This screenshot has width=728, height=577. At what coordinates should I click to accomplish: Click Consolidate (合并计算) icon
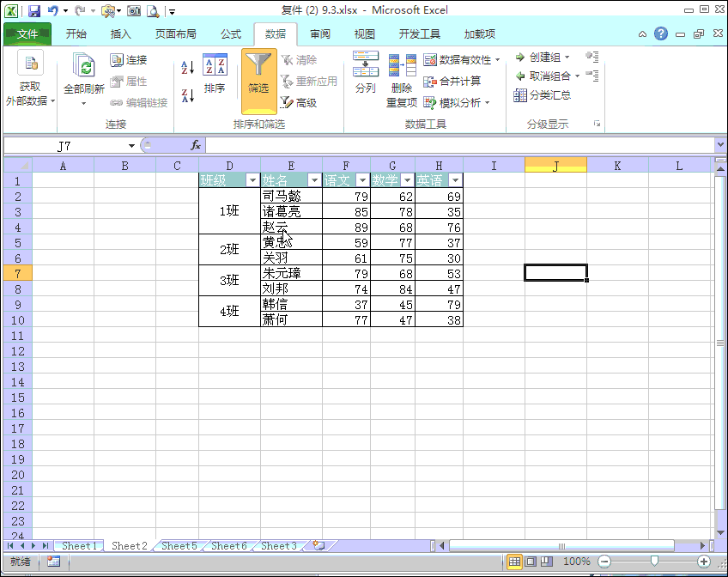[430, 82]
